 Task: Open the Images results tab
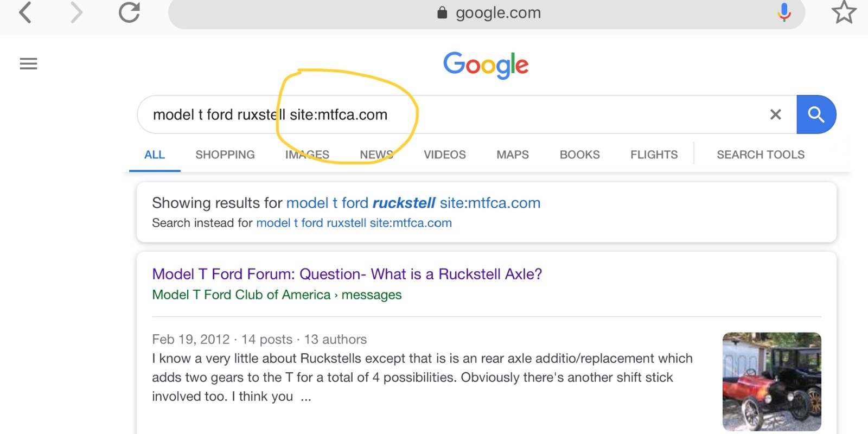pos(307,155)
